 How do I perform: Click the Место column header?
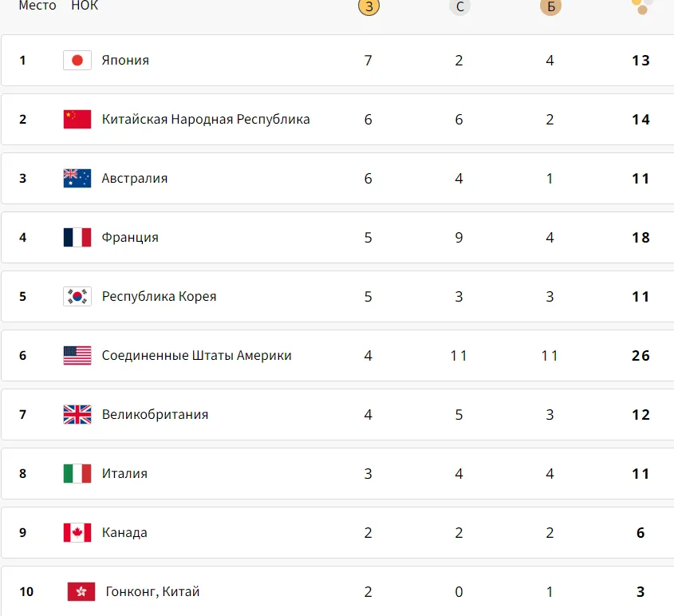(37, 6)
